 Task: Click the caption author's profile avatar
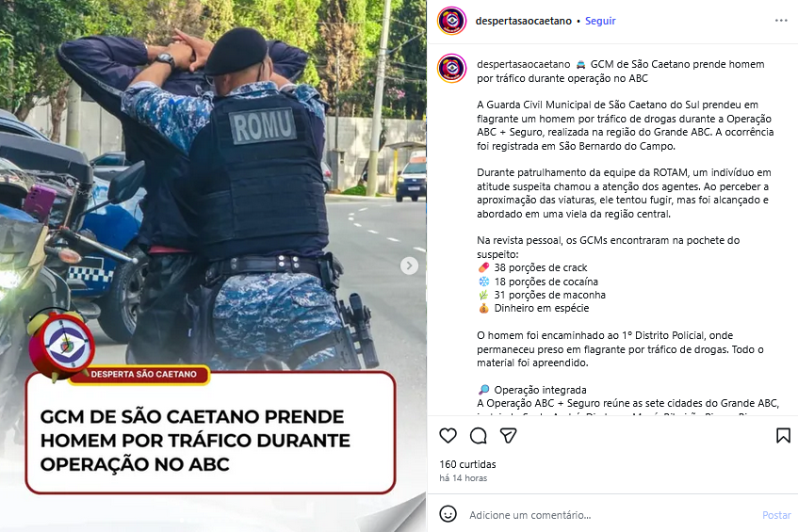coord(452,68)
